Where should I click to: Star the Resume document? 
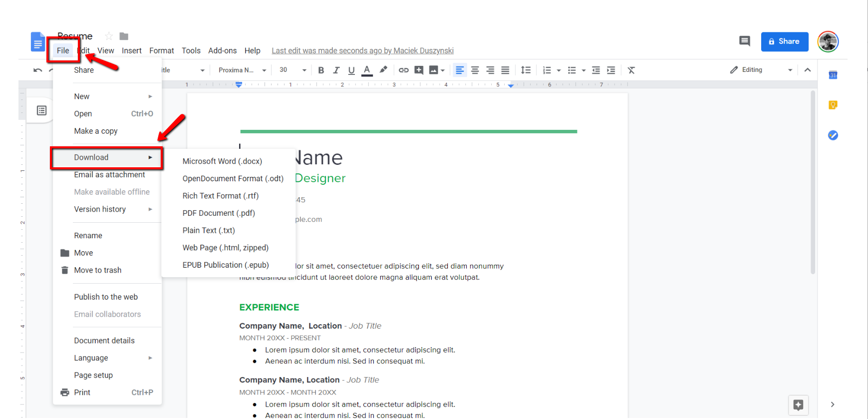click(x=109, y=36)
